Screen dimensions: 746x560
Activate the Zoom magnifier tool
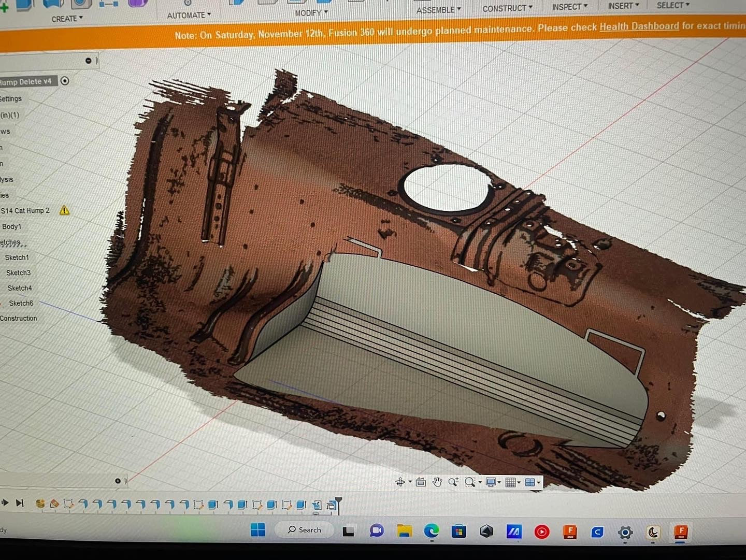coord(453,482)
